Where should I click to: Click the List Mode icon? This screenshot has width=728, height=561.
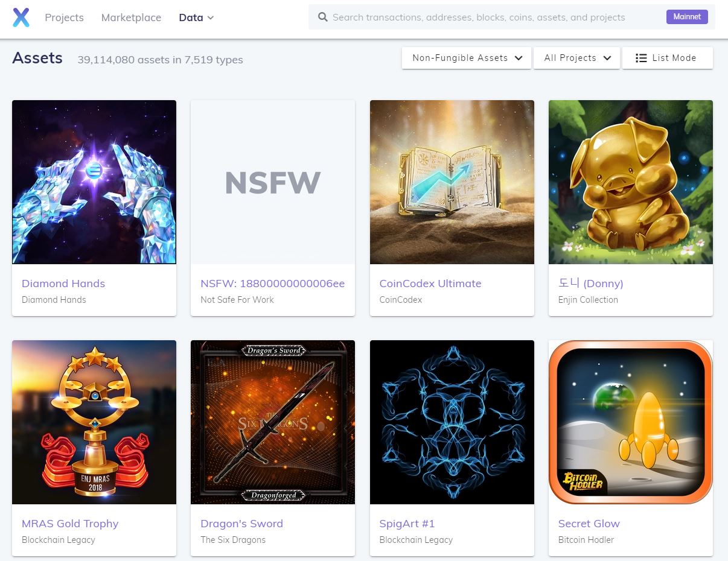pyautogui.click(x=641, y=58)
